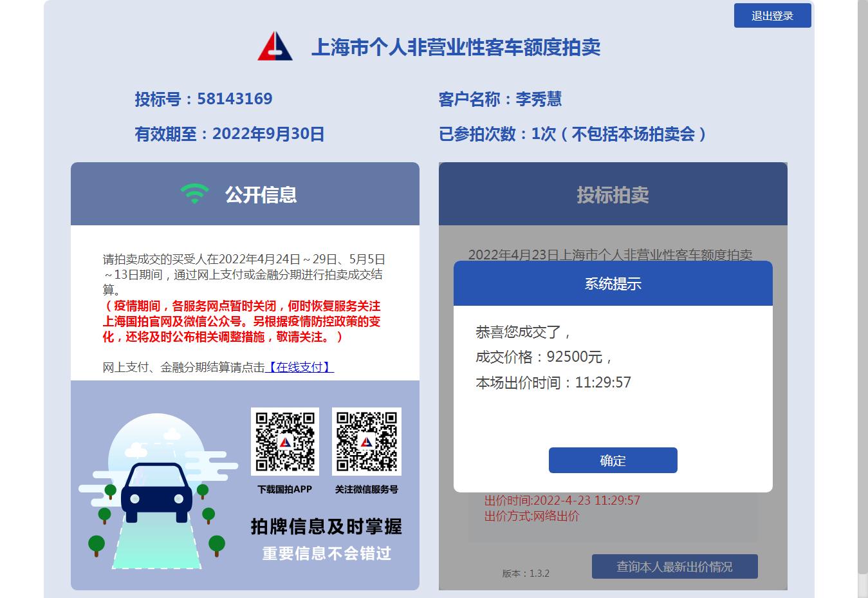Click the page title 上海市个人非营业性客车额度拍卖
The height and width of the screenshot is (598, 868).
tap(456, 47)
